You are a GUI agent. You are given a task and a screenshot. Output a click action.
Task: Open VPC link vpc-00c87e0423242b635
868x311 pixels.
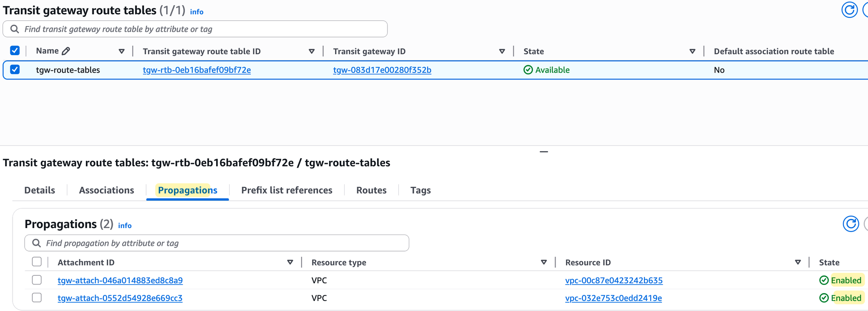614,280
